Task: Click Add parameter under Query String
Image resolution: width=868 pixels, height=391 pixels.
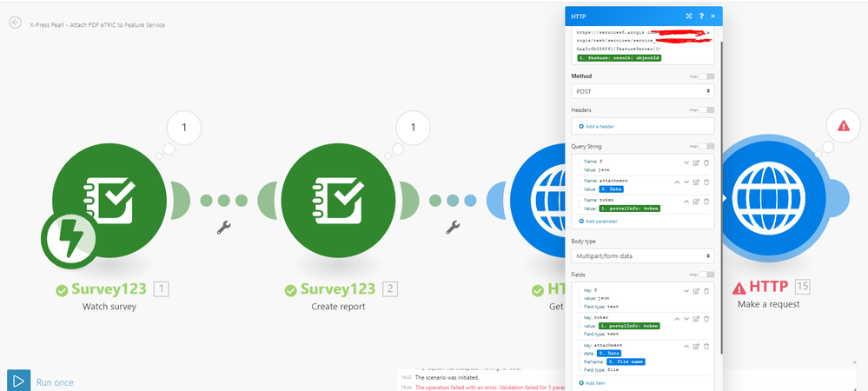Action: point(598,221)
